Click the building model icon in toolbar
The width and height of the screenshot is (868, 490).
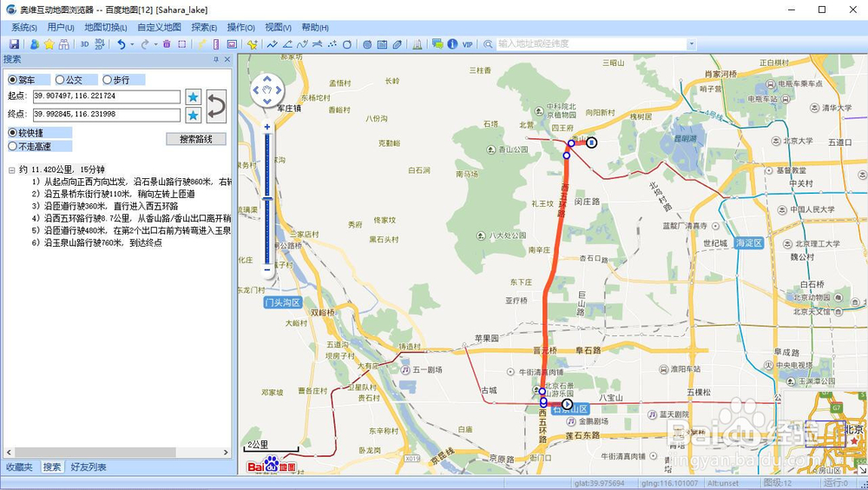point(418,44)
